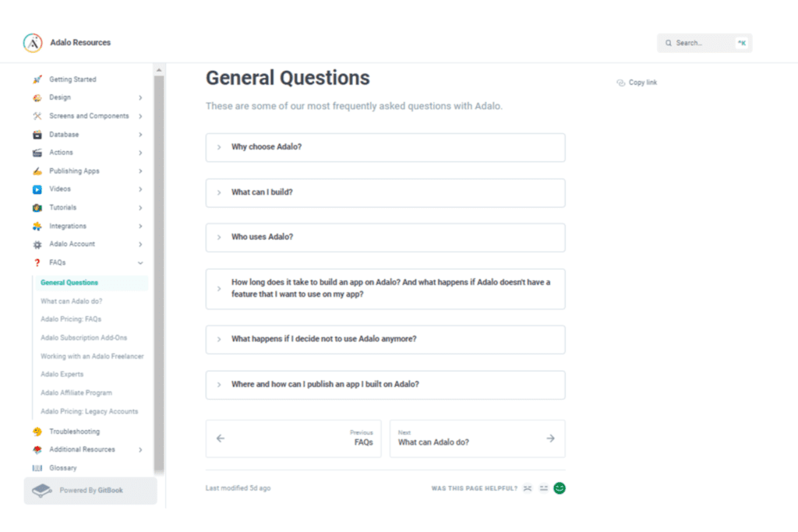Click the Integrations puzzle icon
The width and height of the screenshot is (798, 532).
37,226
